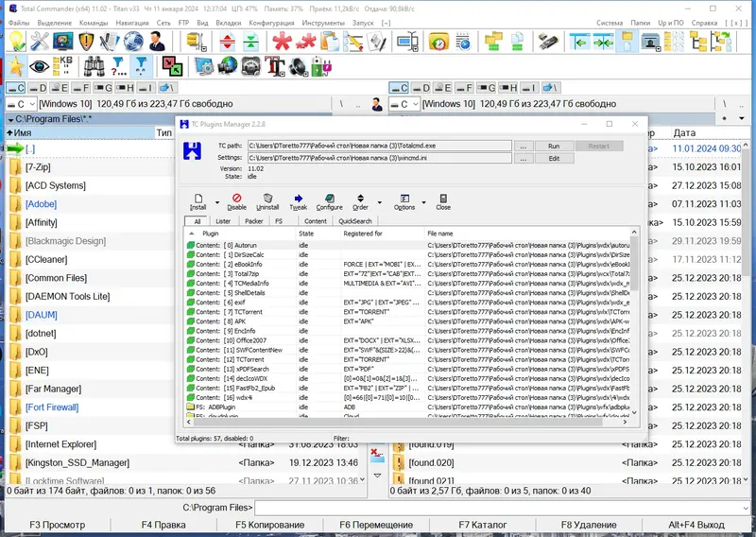This screenshot has height=537, width=756.
Task: Click the green inward arrows icon
Action: 250,42
